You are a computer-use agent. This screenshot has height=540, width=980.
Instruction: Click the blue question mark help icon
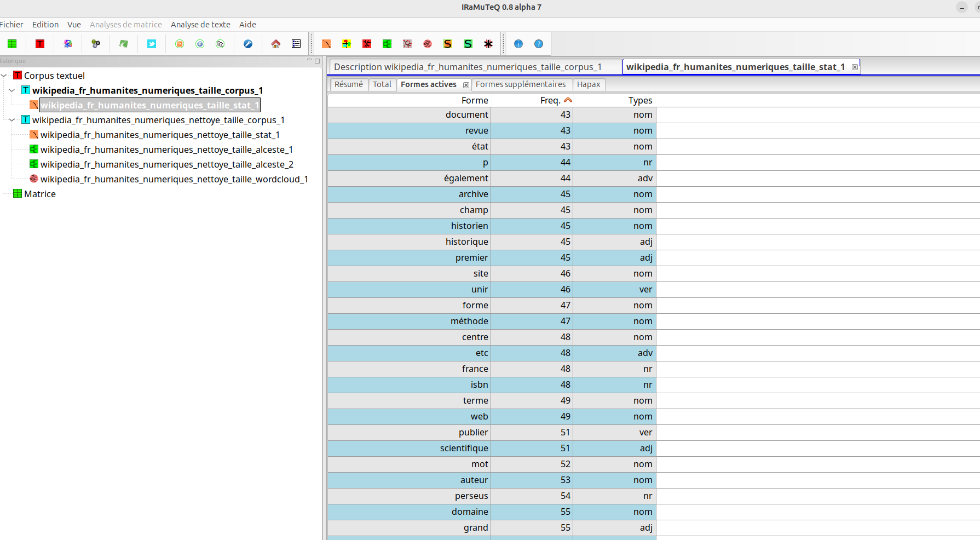(x=539, y=44)
